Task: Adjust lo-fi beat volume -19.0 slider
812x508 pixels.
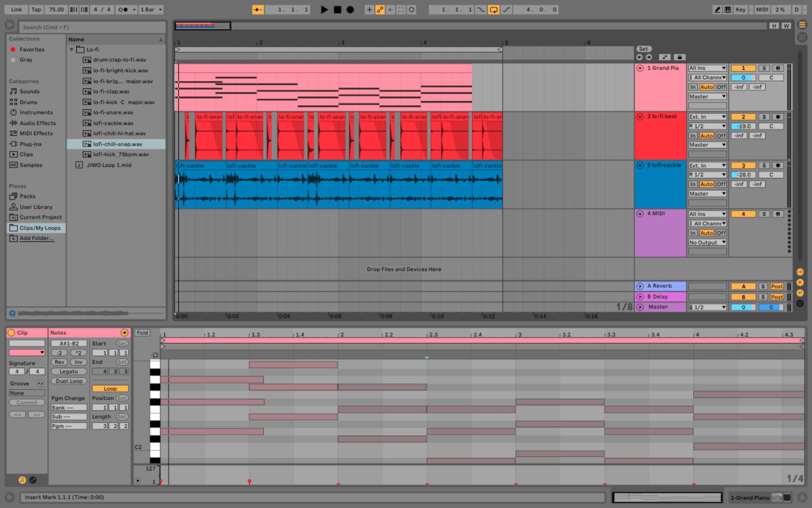Action: [743, 126]
